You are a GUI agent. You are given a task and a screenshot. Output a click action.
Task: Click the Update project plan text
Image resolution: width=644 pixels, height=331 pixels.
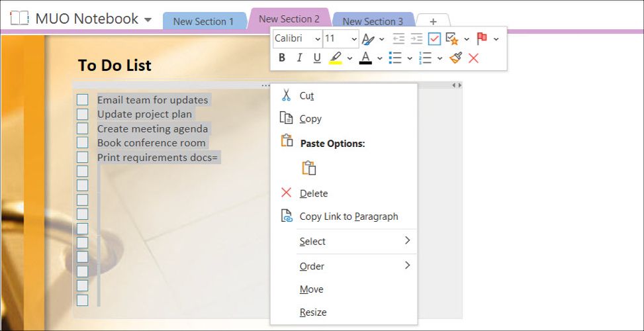tap(144, 114)
